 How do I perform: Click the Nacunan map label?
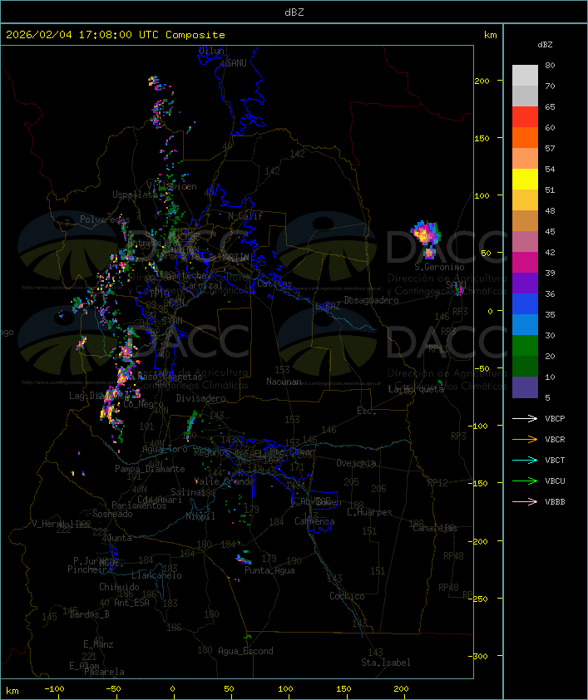[284, 382]
